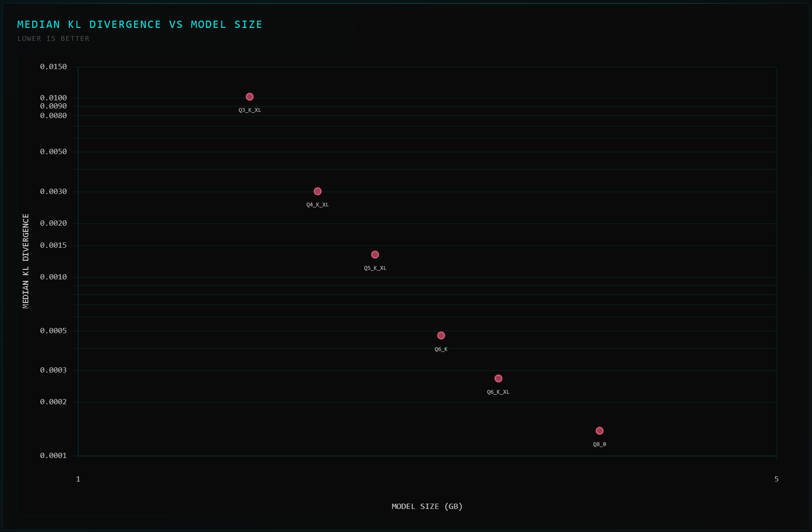Image resolution: width=812 pixels, height=532 pixels.
Task: Click the 'Model Size (GB)' axis label
Action: 427,506
